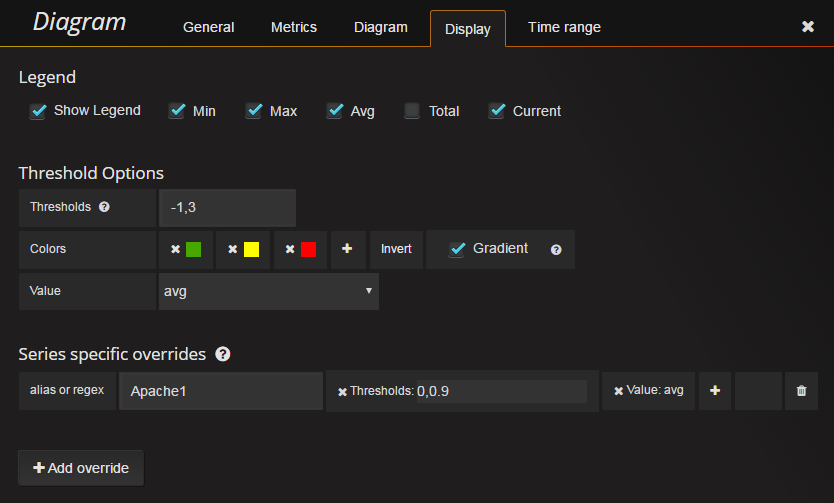This screenshot has height=503, width=834.
Task: Remove the Value: avg override
Action: [x=619, y=391]
